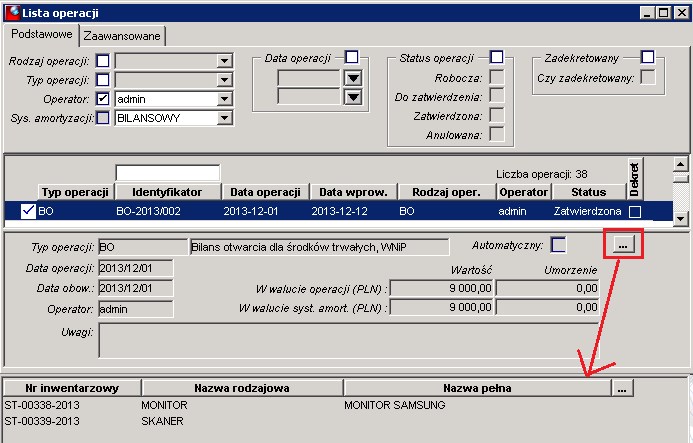
Task: Tick the Dekret checkbox in BO-2013/002 row
Action: click(x=635, y=212)
